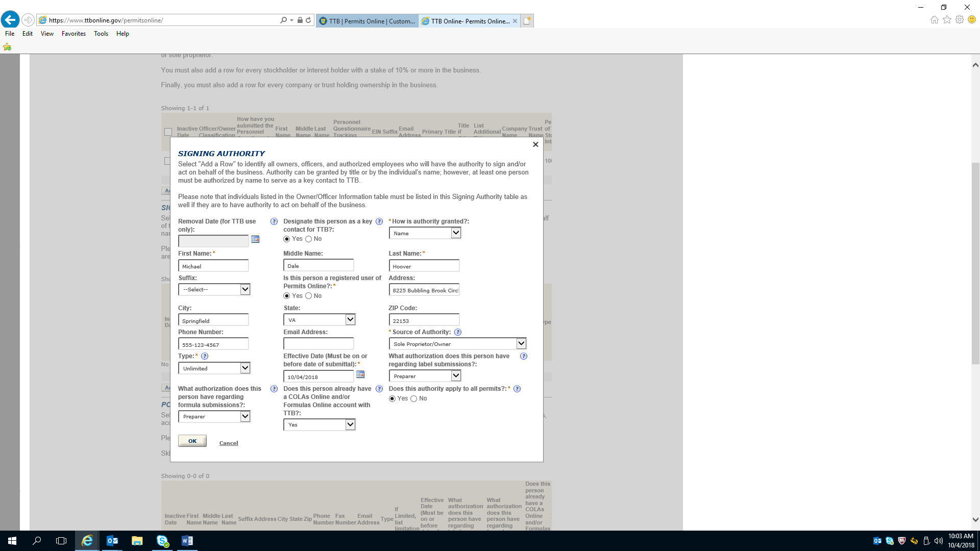Viewport: 980px width, 551px height.
Task: Open Word from the Windows taskbar
Action: tap(187, 541)
